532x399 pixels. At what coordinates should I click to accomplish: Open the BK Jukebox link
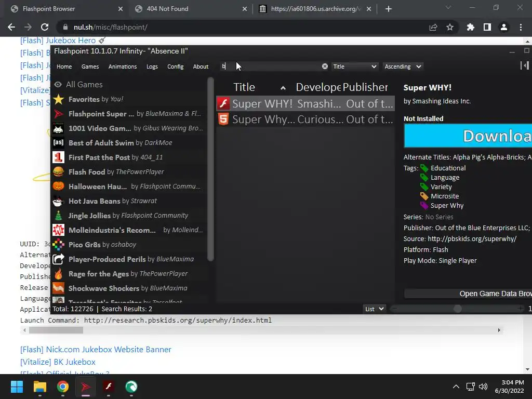pos(58,362)
